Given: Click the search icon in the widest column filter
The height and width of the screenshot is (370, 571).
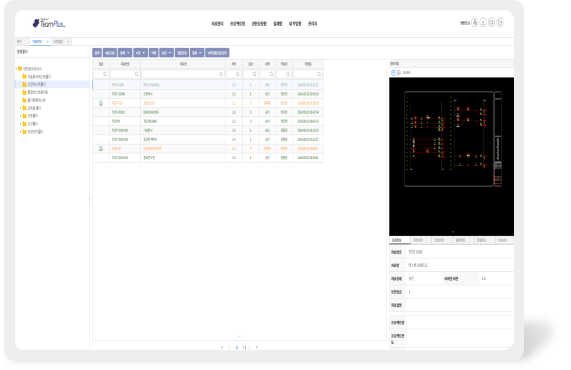Looking at the screenshot, I should (x=221, y=74).
